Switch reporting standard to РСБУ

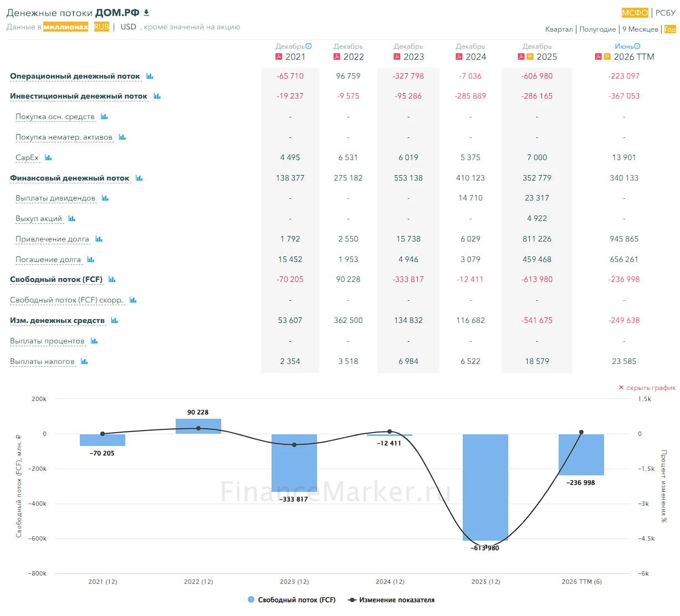665,13
